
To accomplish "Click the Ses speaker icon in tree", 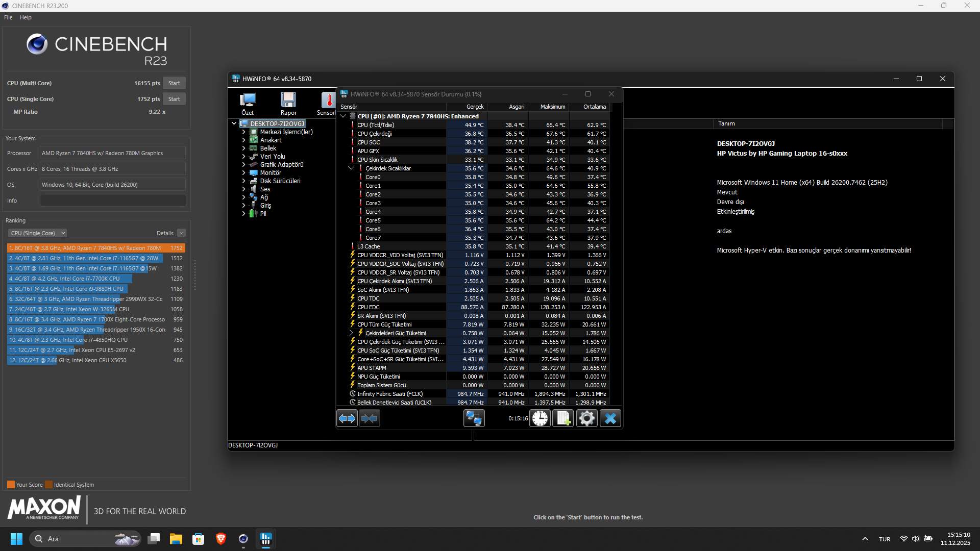I will [x=254, y=189].
